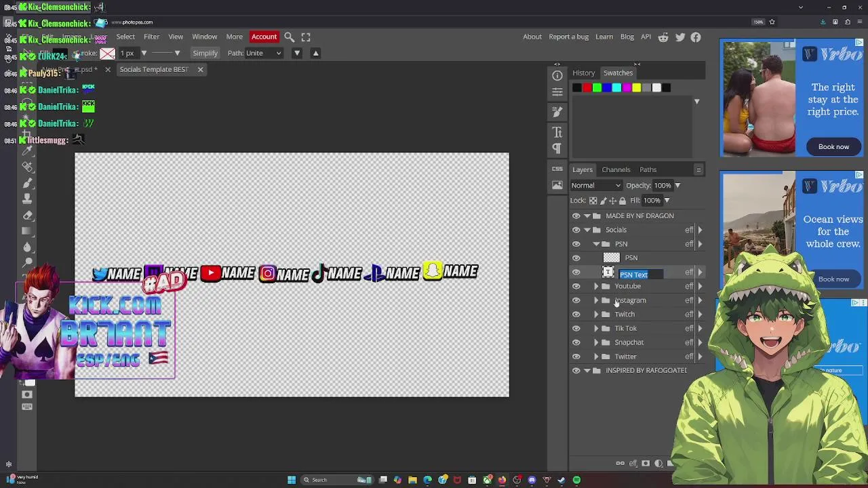Collapse the Socials folder
The image size is (868, 488).
coord(587,230)
